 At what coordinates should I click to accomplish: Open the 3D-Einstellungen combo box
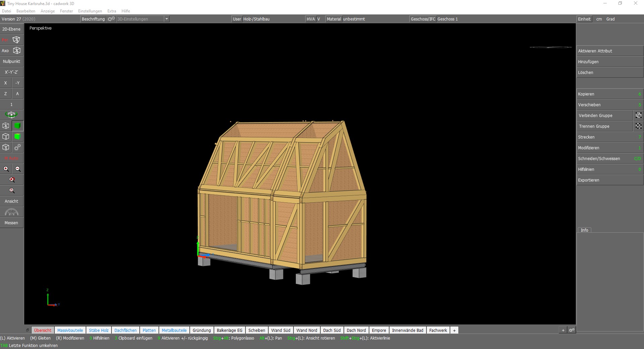(143, 19)
